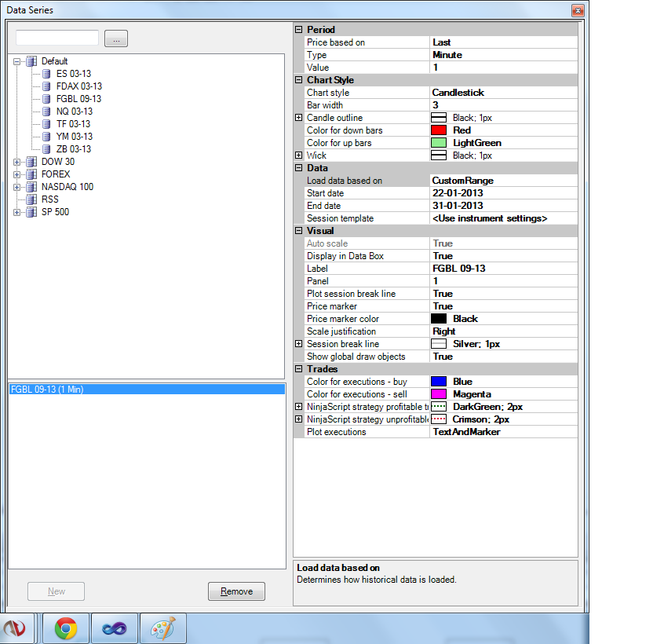This screenshot has height=644, width=664.
Task: Select the Price based on Last value
Action: (504, 42)
